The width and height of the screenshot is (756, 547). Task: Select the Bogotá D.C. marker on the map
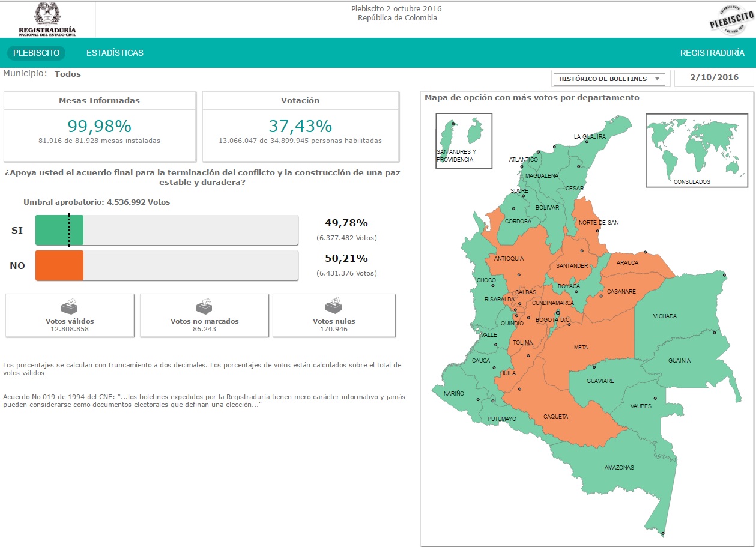558,313
